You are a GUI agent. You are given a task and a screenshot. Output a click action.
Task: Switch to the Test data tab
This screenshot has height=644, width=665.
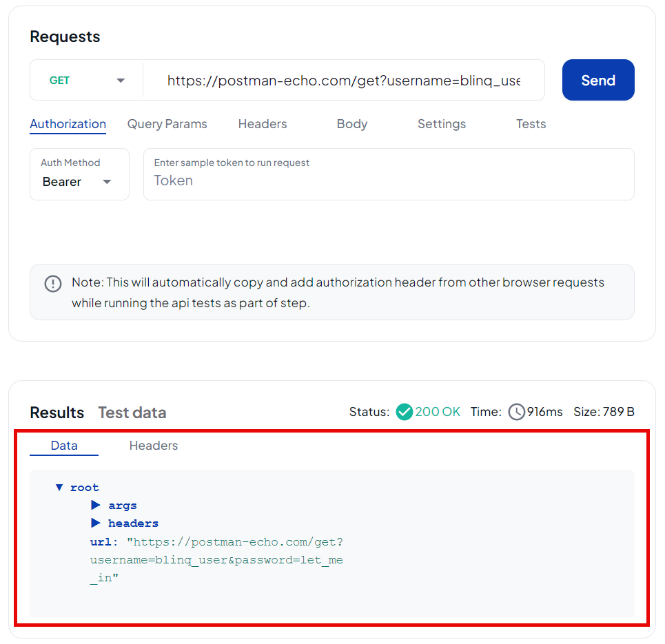(x=132, y=413)
